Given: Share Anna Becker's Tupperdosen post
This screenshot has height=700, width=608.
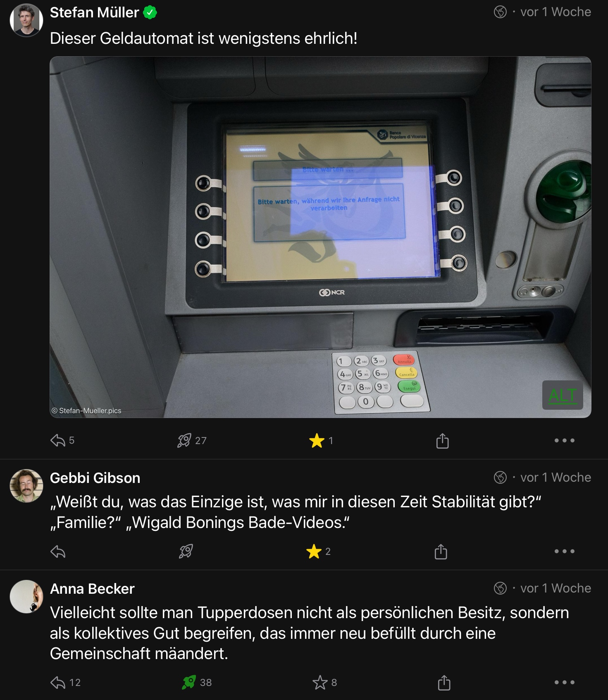Looking at the screenshot, I should click(444, 682).
